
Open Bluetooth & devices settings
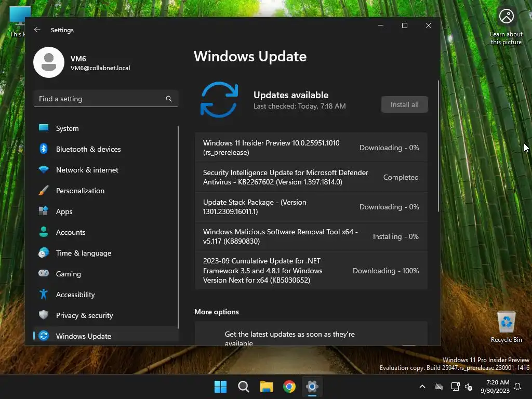pyautogui.click(x=106, y=149)
